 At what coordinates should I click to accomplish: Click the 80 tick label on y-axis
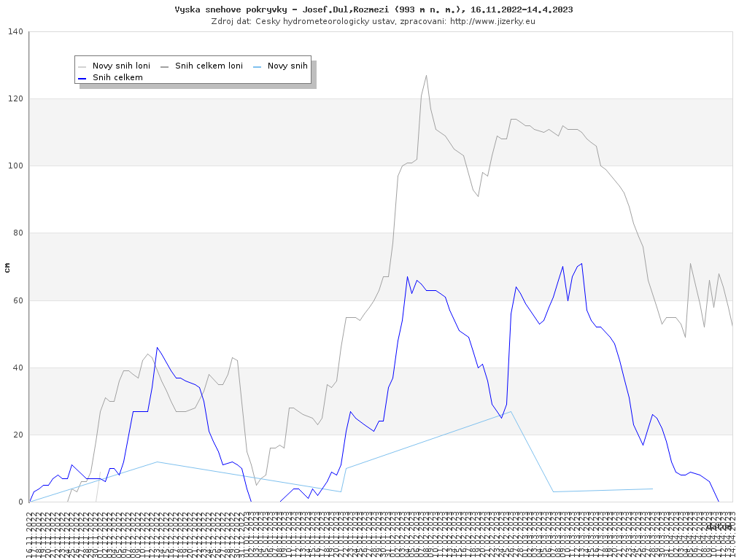click(18, 233)
